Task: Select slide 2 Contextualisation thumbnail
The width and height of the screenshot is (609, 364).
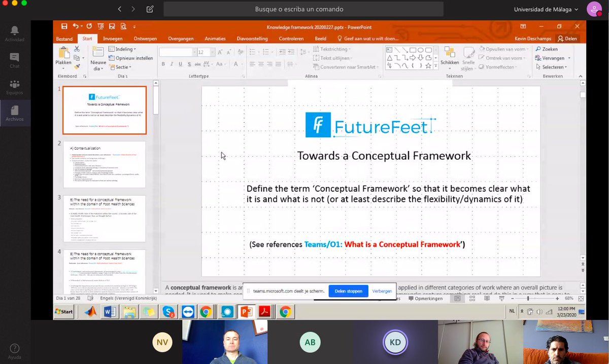Action: click(x=105, y=164)
